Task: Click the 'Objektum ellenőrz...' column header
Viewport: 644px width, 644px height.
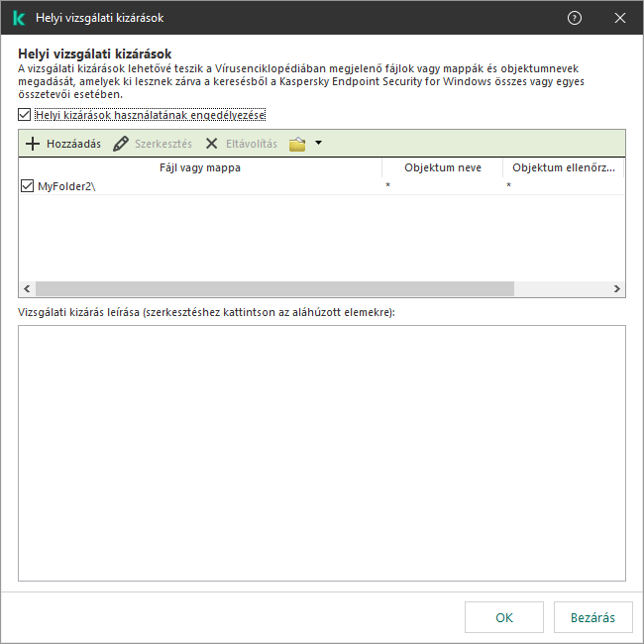Action: coord(563,167)
